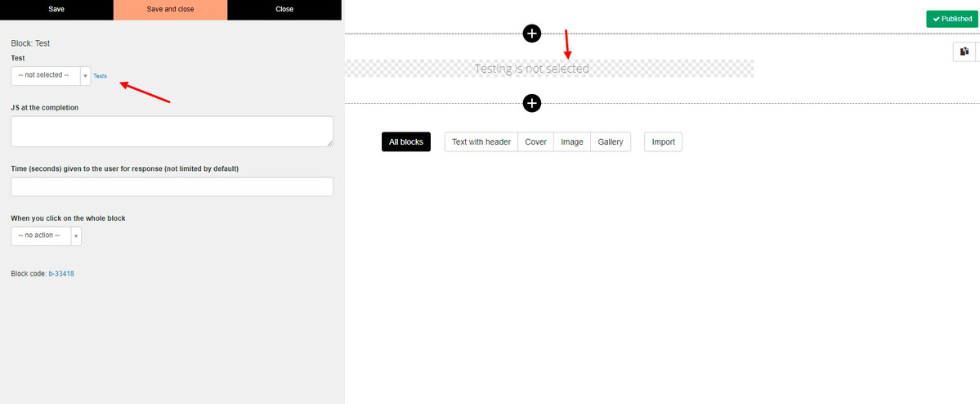Click the Block: Test heading text
This screenshot has width=980, height=404.
[30, 43]
